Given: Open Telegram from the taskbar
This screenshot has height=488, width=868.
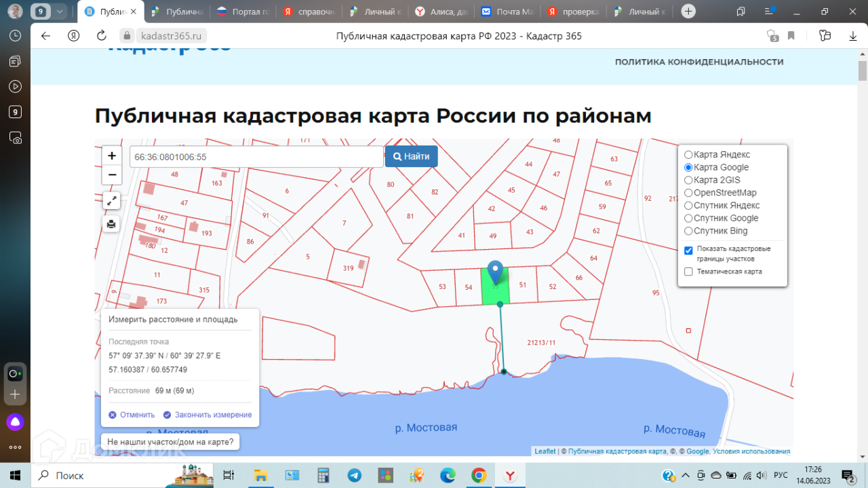Looking at the screenshot, I should pyautogui.click(x=355, y=475).
